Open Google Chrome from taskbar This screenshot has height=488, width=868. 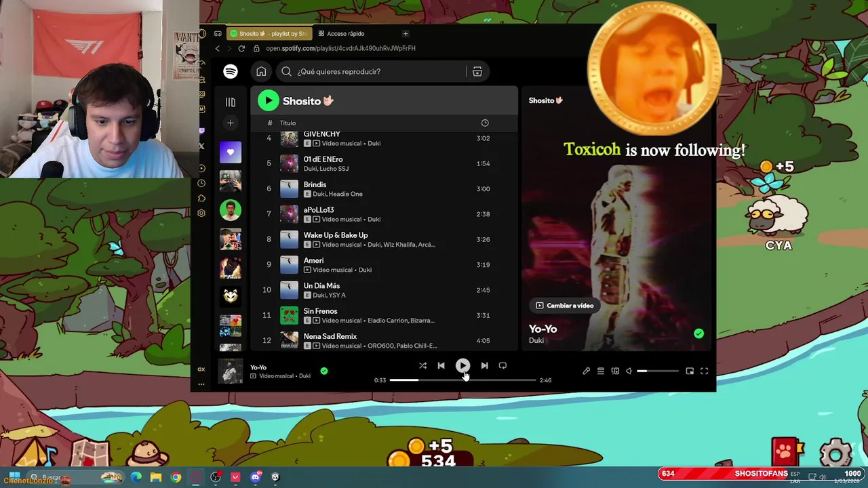click(176, 477)
